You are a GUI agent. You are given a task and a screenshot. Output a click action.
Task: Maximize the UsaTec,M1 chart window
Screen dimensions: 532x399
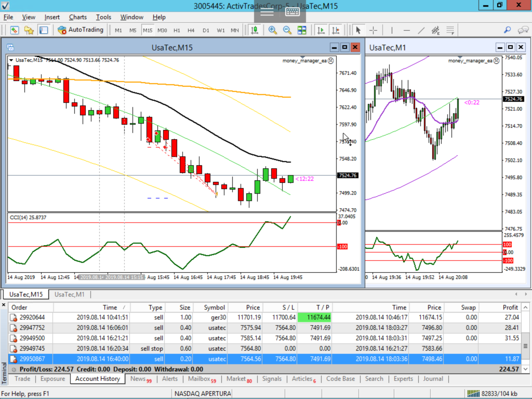(510, 47)
